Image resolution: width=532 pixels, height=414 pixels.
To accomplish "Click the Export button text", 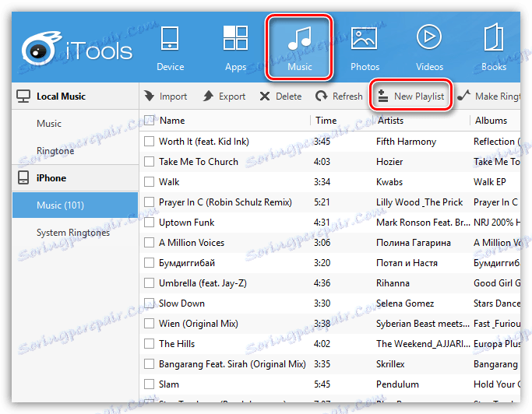I will tap(232, 96).
